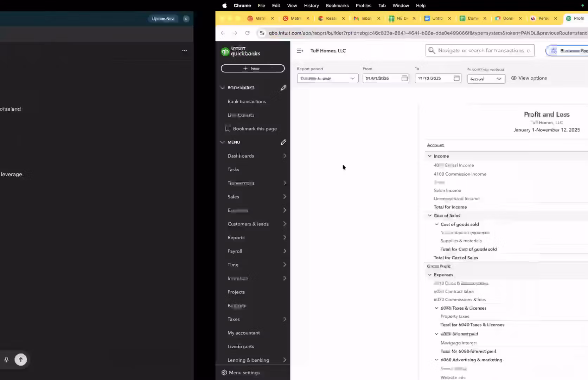Click the Bookmark this page icon
588x380 pixels.
pos(228,128)
